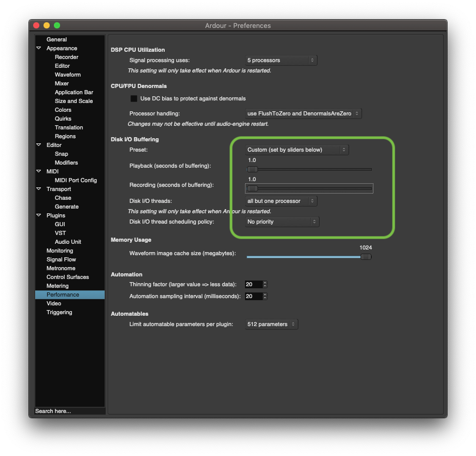Go to the Mixer preferences page
476x456 pixels.
coord(62,83)
